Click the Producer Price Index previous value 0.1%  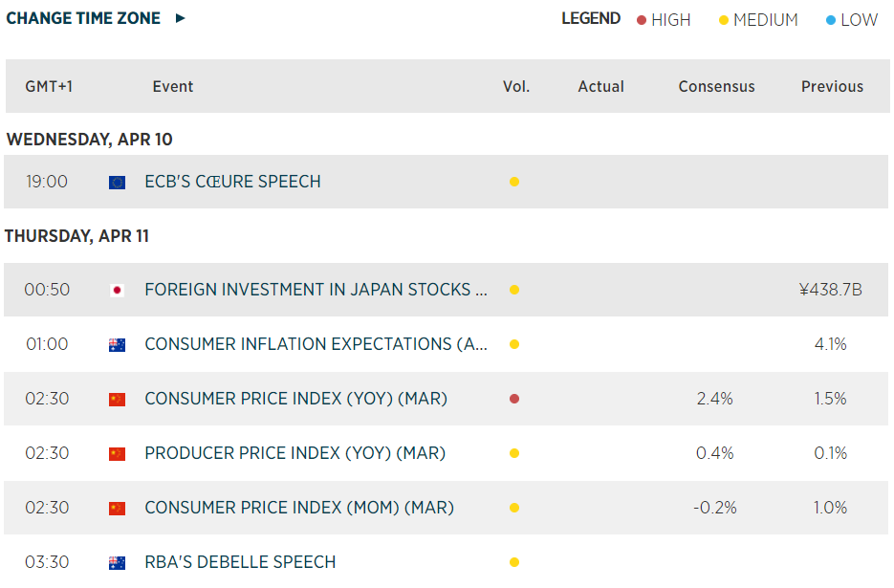point(830,453)
